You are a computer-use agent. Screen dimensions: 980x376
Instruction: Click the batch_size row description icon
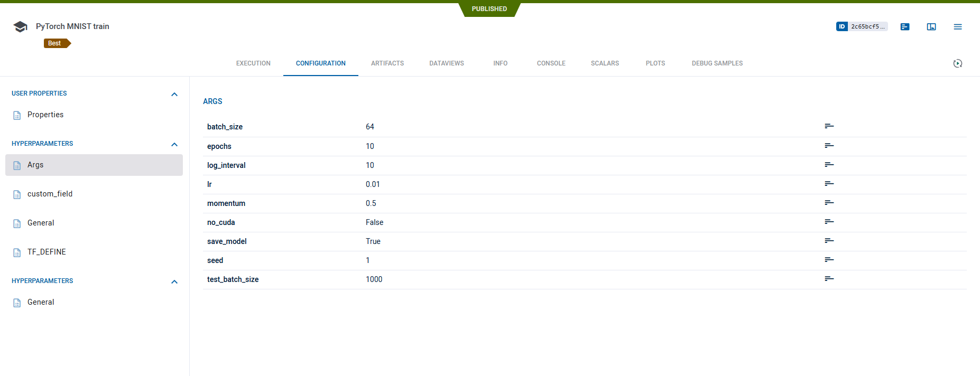click(829, 126)
